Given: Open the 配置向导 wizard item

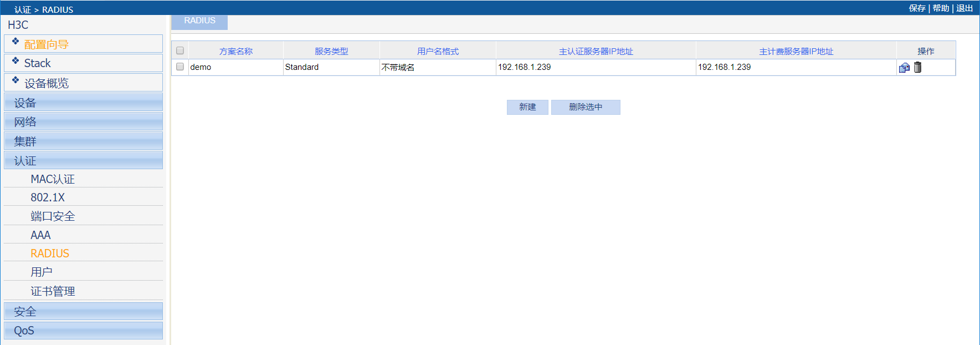Looking at the screenshot, I should [47, 44].
